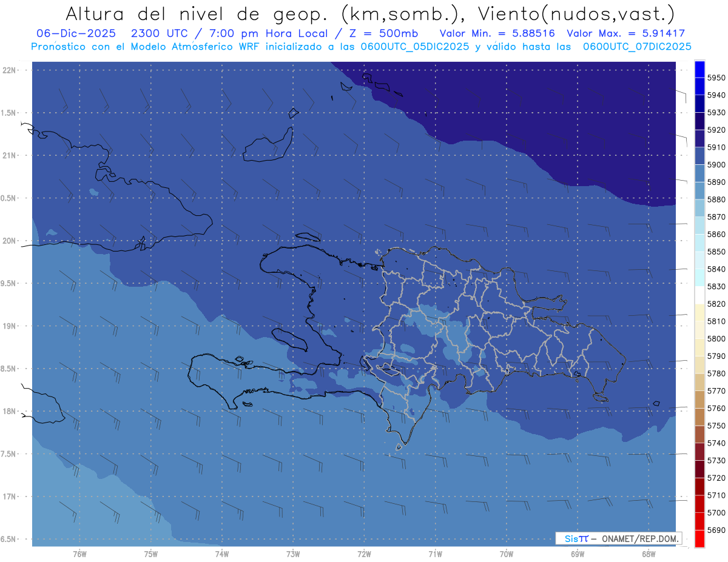Image resolution: width=728 pixels, height=562 pixels.
Task: Click the legend value '5700'
Action: (716, 513)
